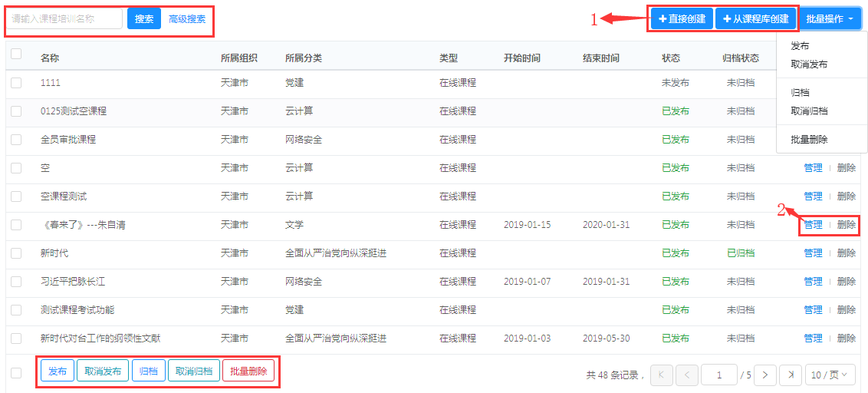
Task: Click 删除 for 习近平把脉长江 row
Action: click(847, 282)
